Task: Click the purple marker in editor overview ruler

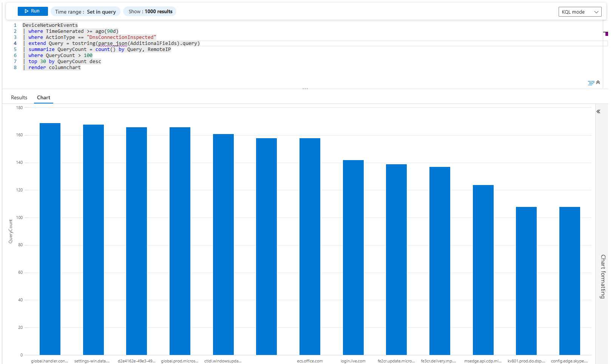Action: point(606,34)
